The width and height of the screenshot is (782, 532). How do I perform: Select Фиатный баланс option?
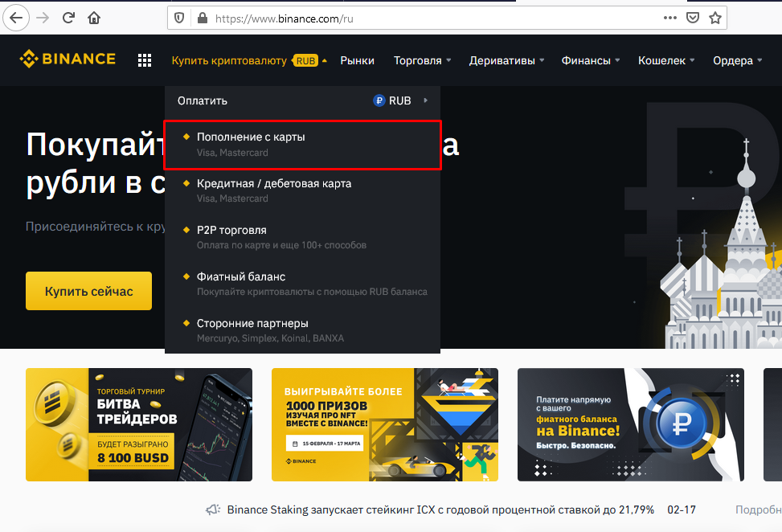coord(302,284)
